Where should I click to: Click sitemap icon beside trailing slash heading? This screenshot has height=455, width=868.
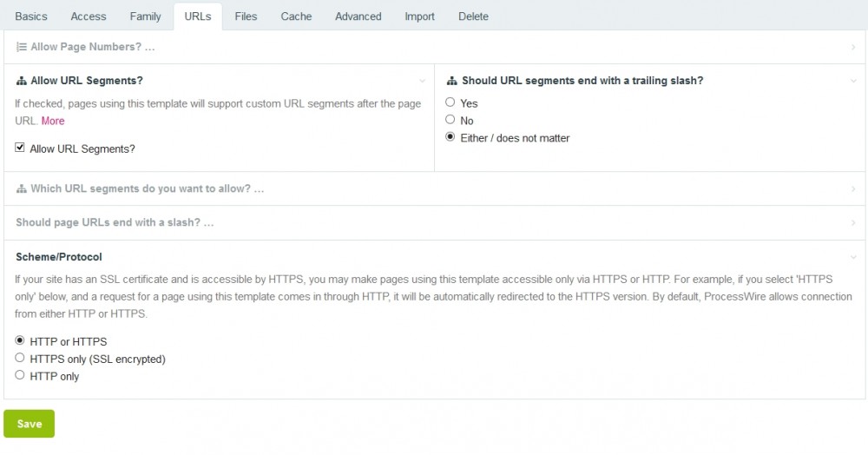[451, 81]
